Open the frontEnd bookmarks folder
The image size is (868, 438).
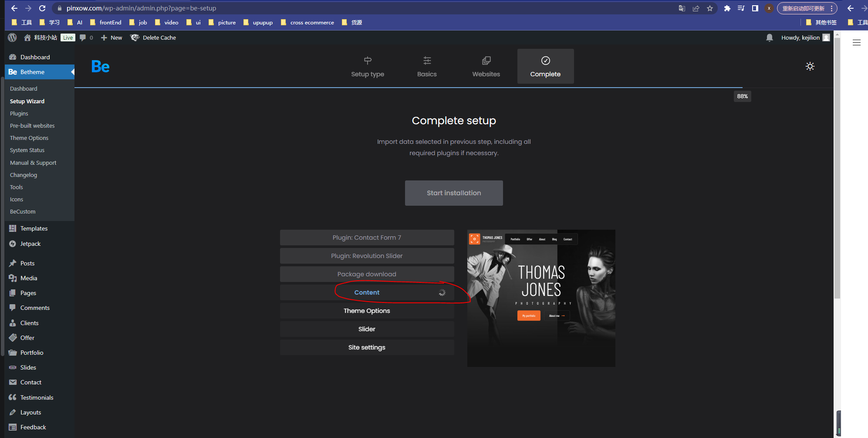[x=105, y=22]
